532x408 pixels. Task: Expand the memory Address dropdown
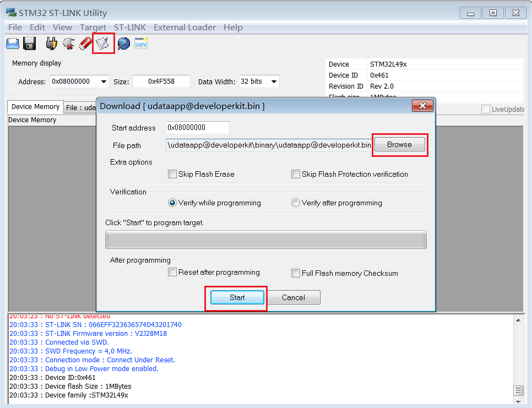(x=104, y=81)
